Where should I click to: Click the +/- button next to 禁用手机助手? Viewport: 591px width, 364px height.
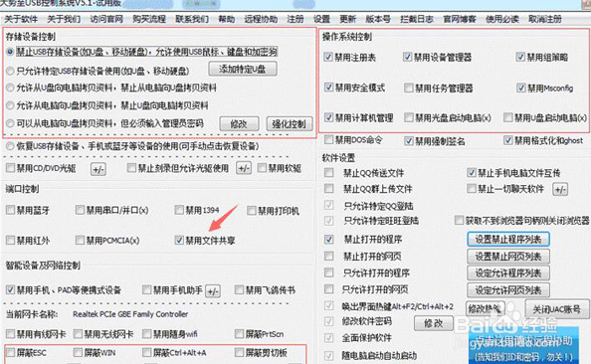[x=213, y=291]
